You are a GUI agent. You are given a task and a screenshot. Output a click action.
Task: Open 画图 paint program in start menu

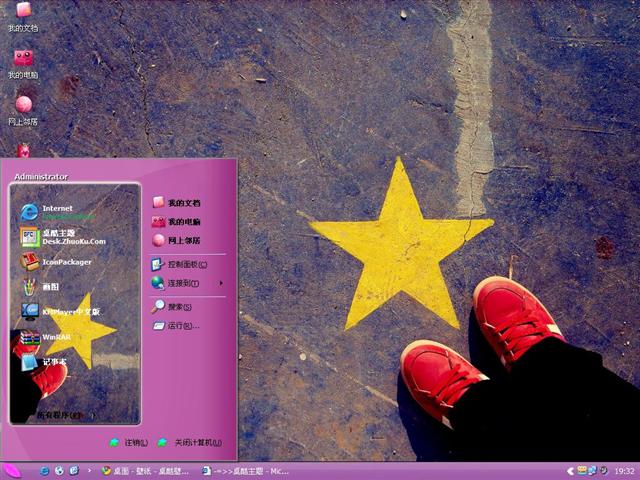(x=40, y=287)
